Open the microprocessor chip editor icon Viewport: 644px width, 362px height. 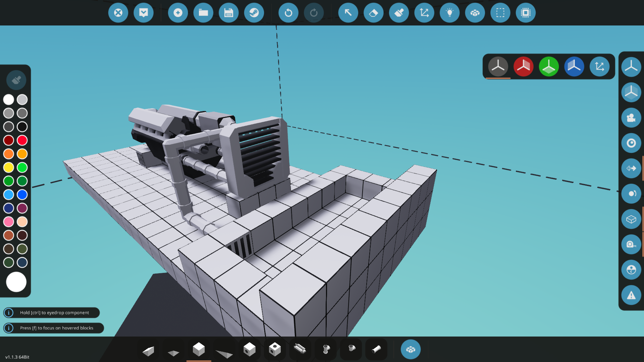pos(525,13)
